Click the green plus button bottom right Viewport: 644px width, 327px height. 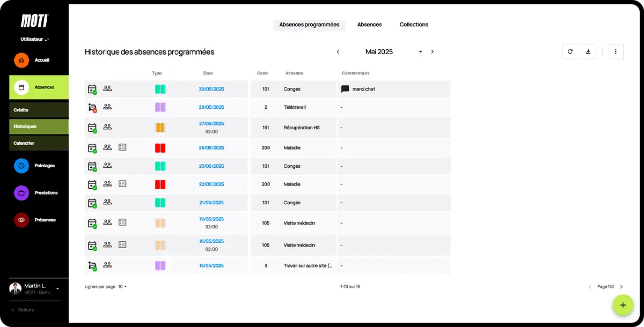(623, 305)
